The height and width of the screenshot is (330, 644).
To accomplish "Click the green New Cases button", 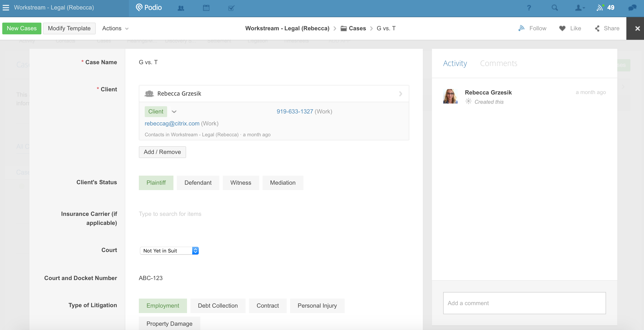I will click(21, 28).
